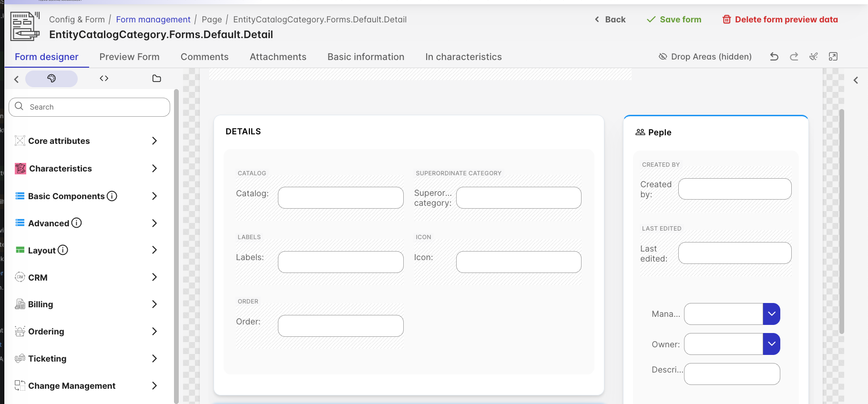Switch to the code view icon
868x404 pixels.
click(104, 79)
